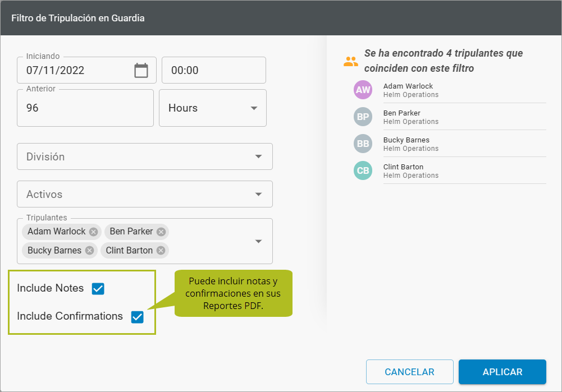Open the Tripulantes dropdown arrow

point(258,241)
